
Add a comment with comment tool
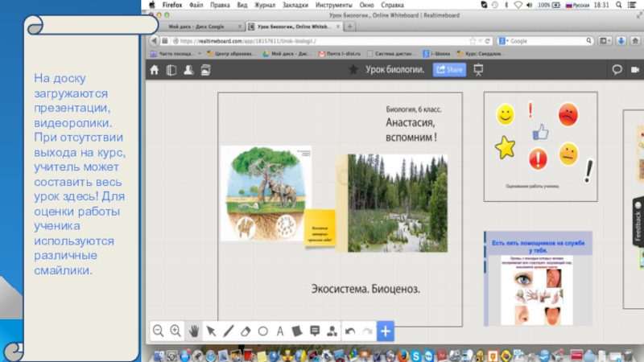point(315,331)
